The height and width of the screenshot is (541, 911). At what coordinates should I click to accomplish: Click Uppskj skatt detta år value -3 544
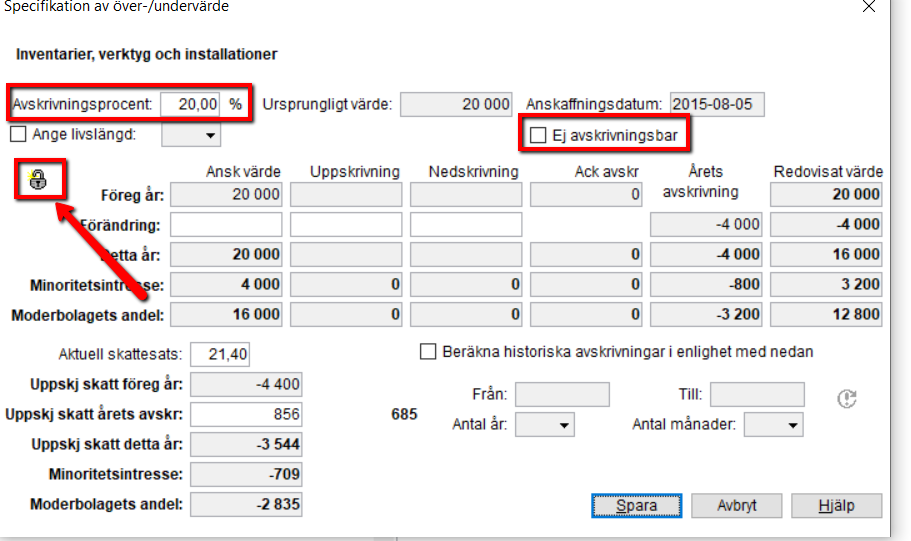(246, 445)
